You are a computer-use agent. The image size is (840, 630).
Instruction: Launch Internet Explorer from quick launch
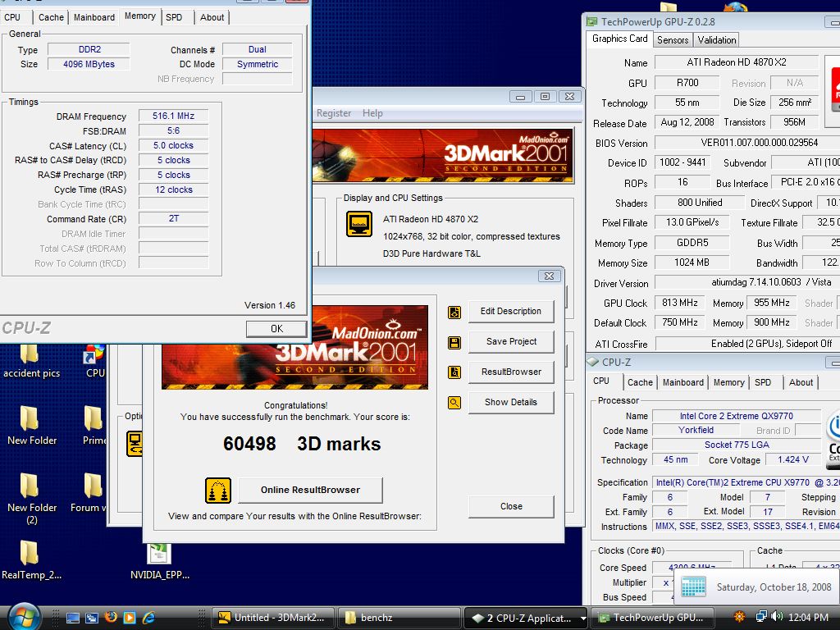(149, 618)
